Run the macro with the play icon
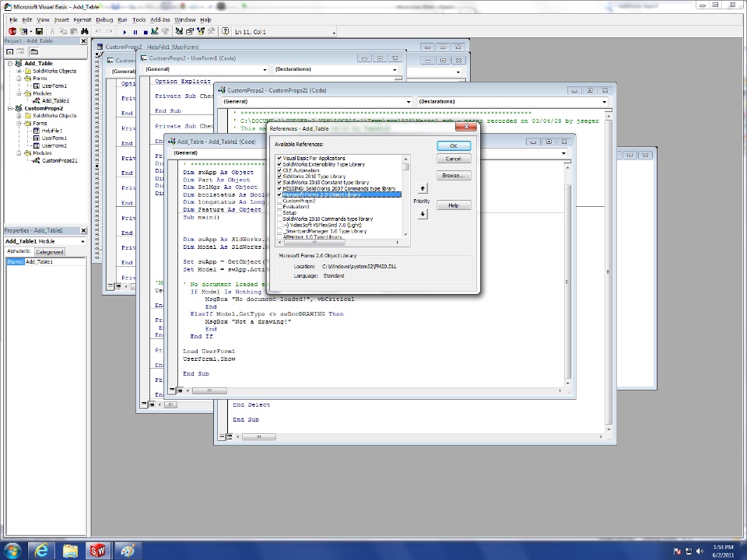The image size is (747, 560). 124,32
